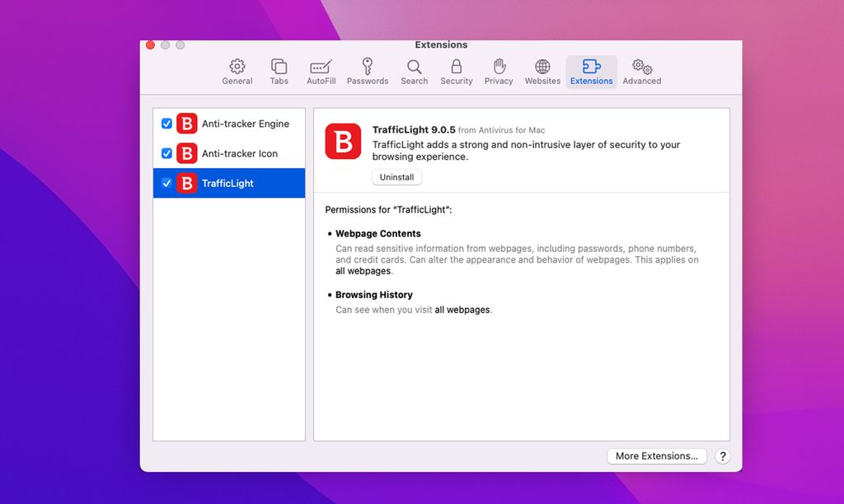
Task: Open AutoFill preferences
Action: coord(321,71)
